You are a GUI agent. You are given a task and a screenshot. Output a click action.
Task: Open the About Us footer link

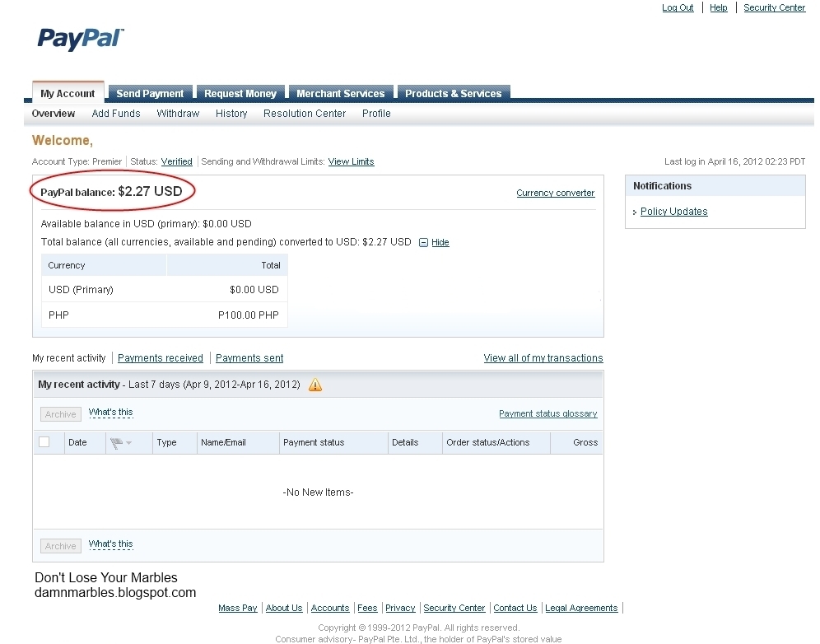pos(284,608)
